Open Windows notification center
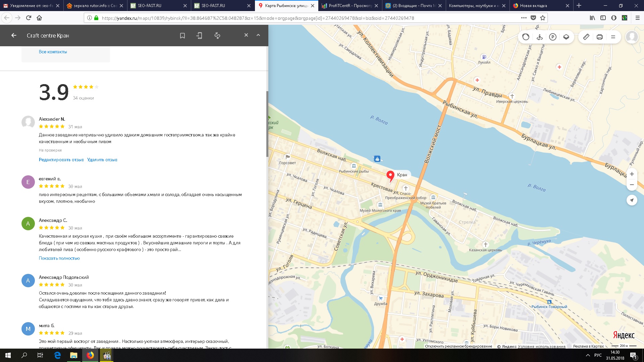The image size is (644, 362). pyautogui.click(x=633, y=356)
